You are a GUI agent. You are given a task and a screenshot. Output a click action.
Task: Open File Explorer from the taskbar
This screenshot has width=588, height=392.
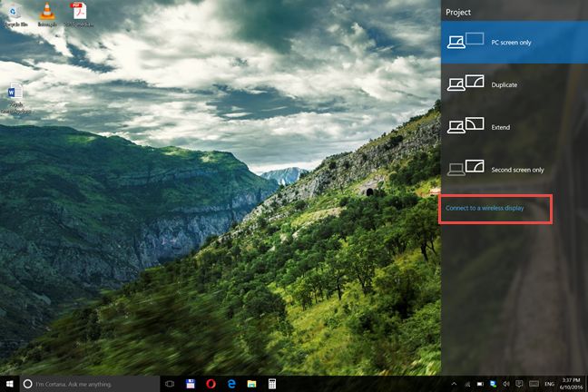click(251, 384)
